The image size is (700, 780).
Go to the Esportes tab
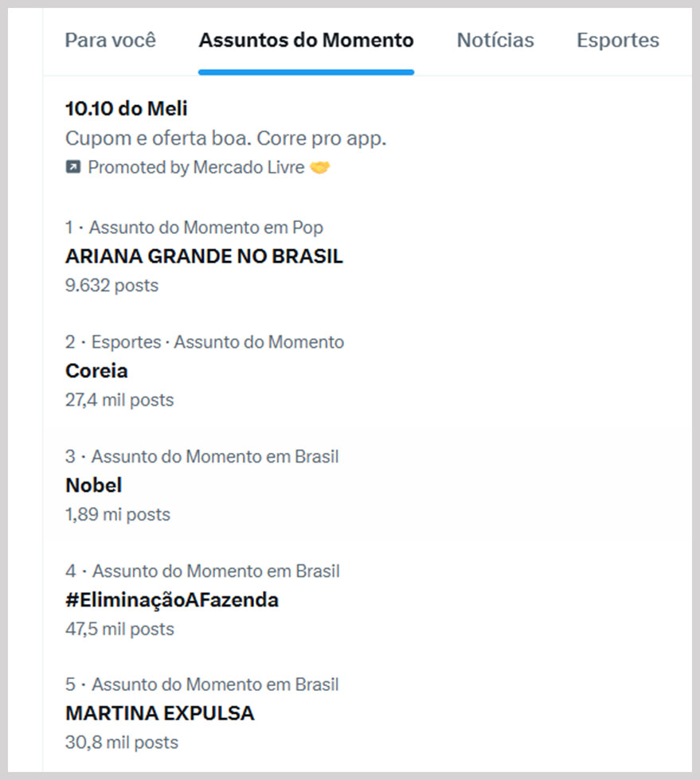[x=618, y=41]
